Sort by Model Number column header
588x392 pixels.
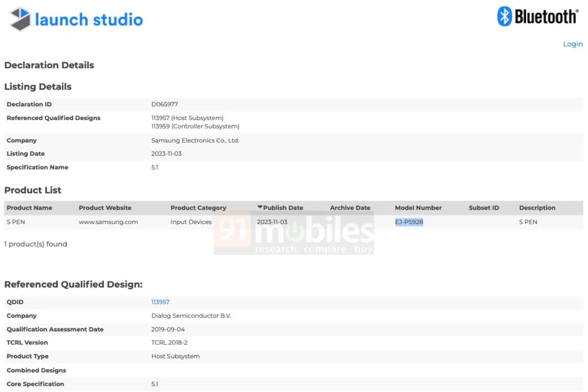click(x=418, y=208)
